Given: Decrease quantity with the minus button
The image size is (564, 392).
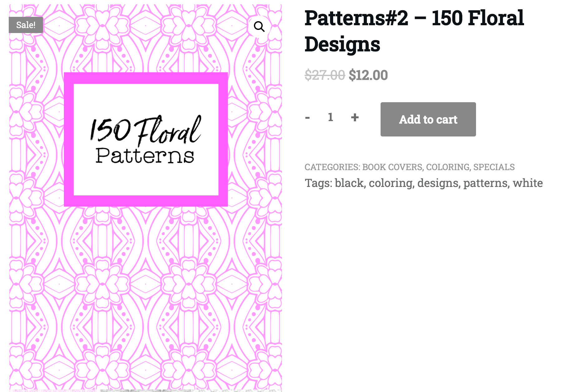Looking at the screenshot, I should pos(308,117).
